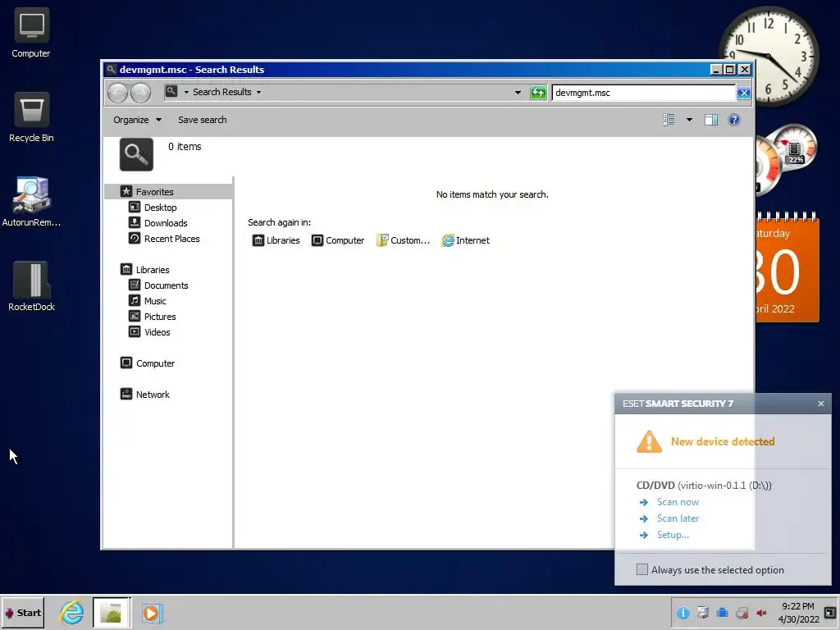Check Always use the selected option
840x630 pixels.
[x=641, y=569]
